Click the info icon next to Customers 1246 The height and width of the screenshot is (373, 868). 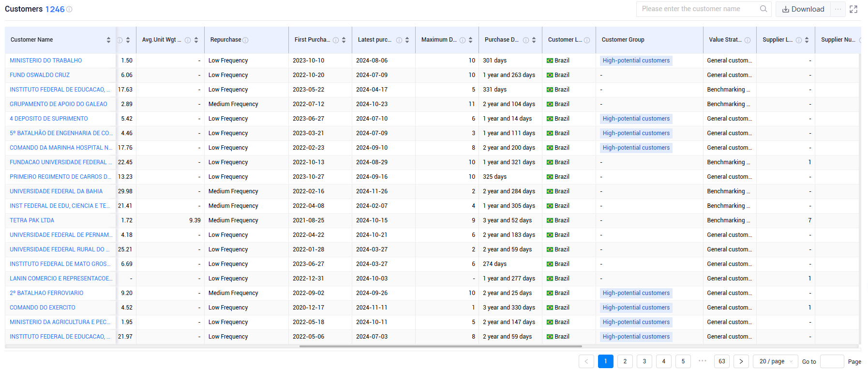pyautogui.click(x=69, y=9)
